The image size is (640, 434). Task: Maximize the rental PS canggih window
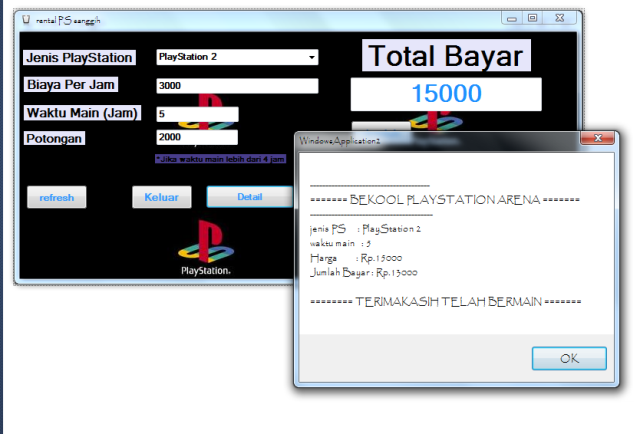coord(532,18)
